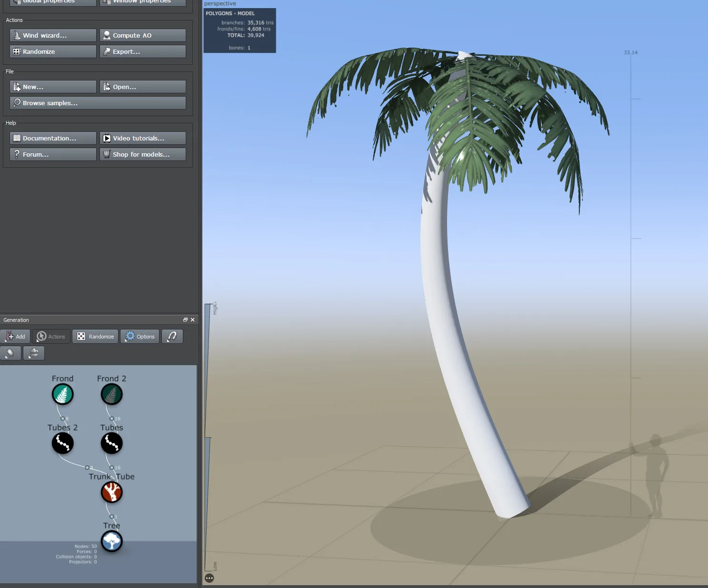Screen dimensions: 708x588
Task: Click the perspective viewport label
Action: point(220,3)
